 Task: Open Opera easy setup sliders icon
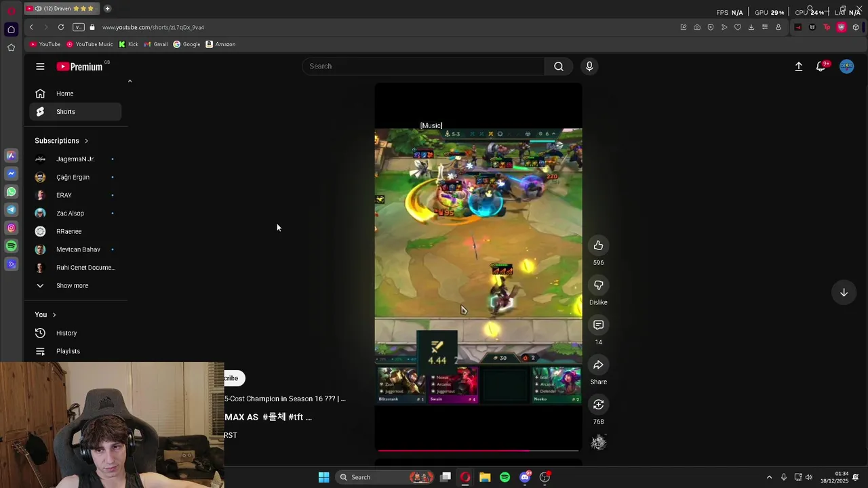tap(765, 27)
